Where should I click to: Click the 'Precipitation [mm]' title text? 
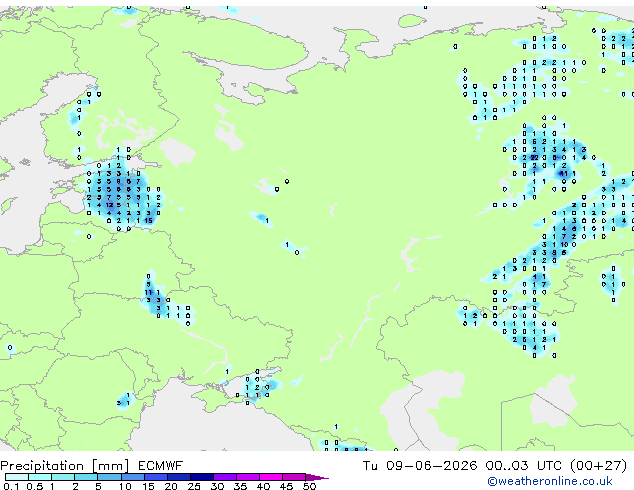pyautogui.click(x=65, y=466)
